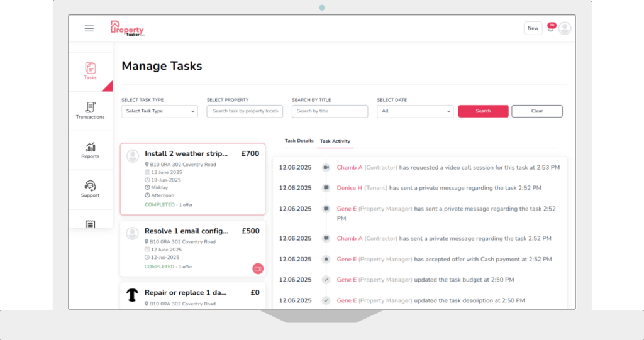Select the Task Activity tab
The height and width of the screenshot is (340, 644).
pyautogui.click(x=335, y=141)
